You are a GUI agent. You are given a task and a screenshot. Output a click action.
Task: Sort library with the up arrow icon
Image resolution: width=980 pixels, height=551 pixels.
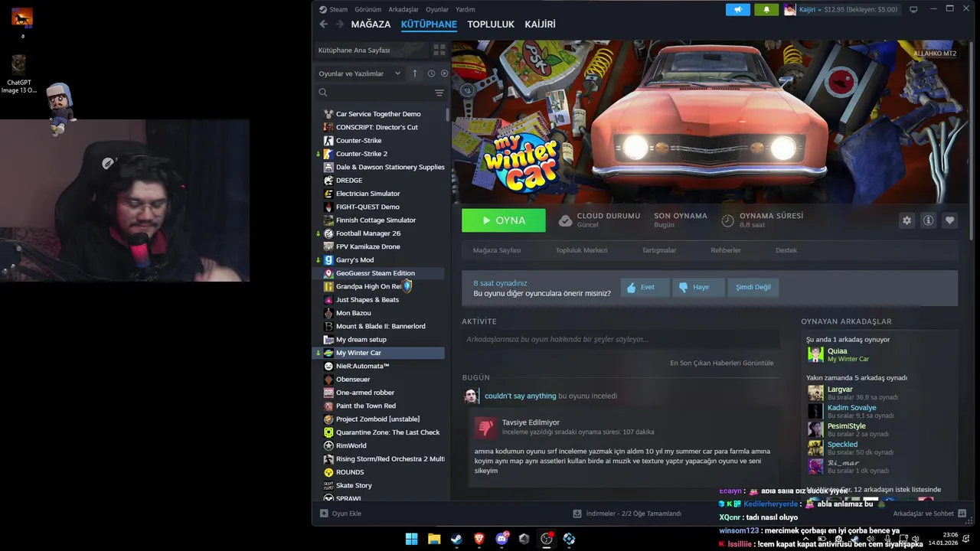[x=415, y=73]
